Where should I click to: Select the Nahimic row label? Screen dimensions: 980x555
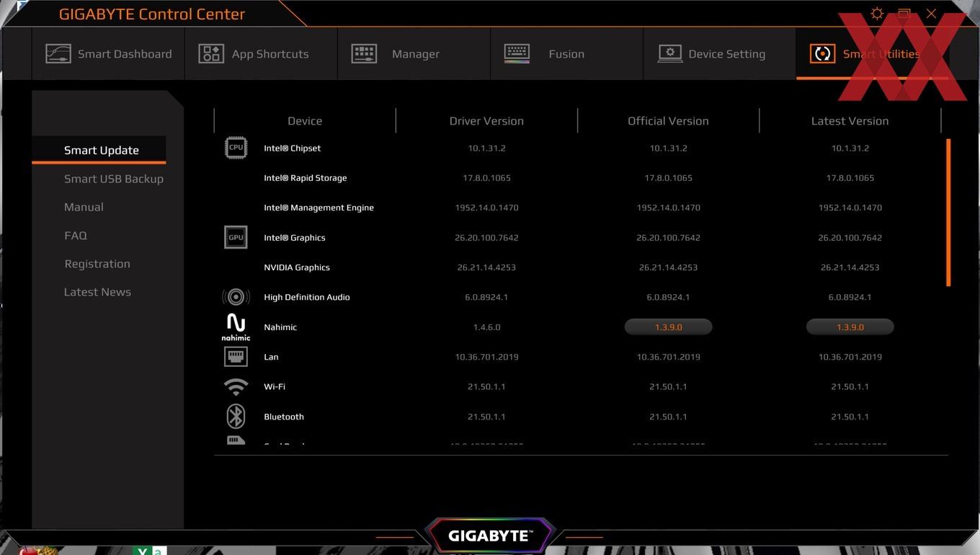(280, 327)
